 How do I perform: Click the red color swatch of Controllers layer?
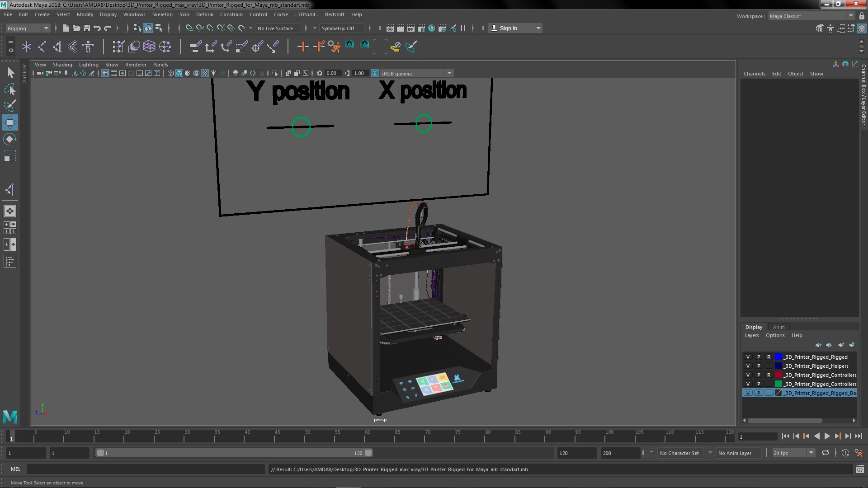coord(778,375)
